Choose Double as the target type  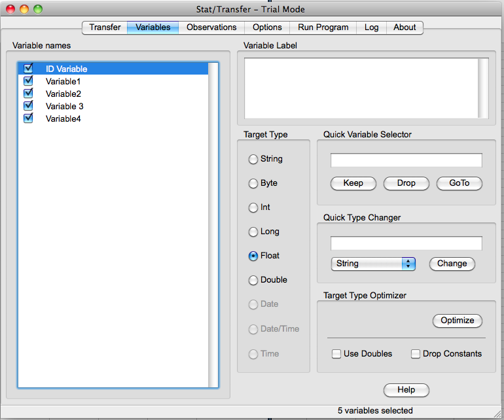253,280
